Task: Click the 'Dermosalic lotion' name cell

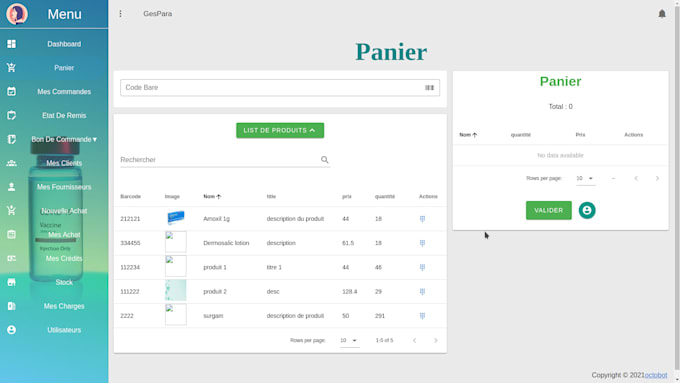Action: 226,243
